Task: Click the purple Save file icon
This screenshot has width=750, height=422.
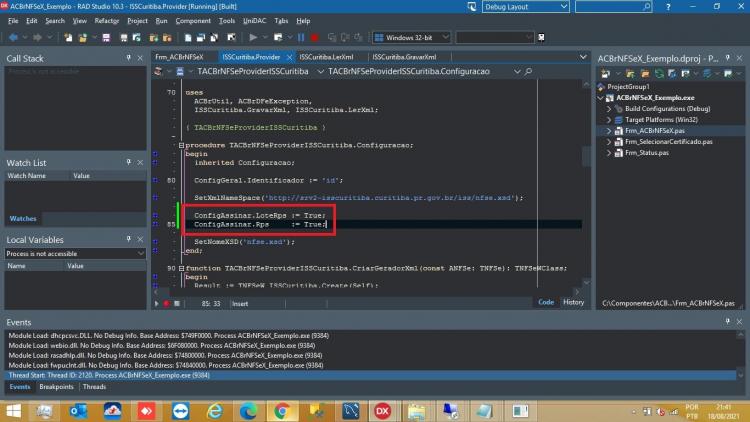Action: point(106,37)
